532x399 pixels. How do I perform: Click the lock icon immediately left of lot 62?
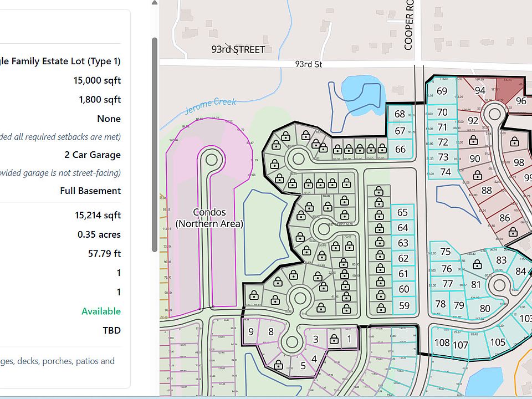pyautogui.click(x=380, y=258)
